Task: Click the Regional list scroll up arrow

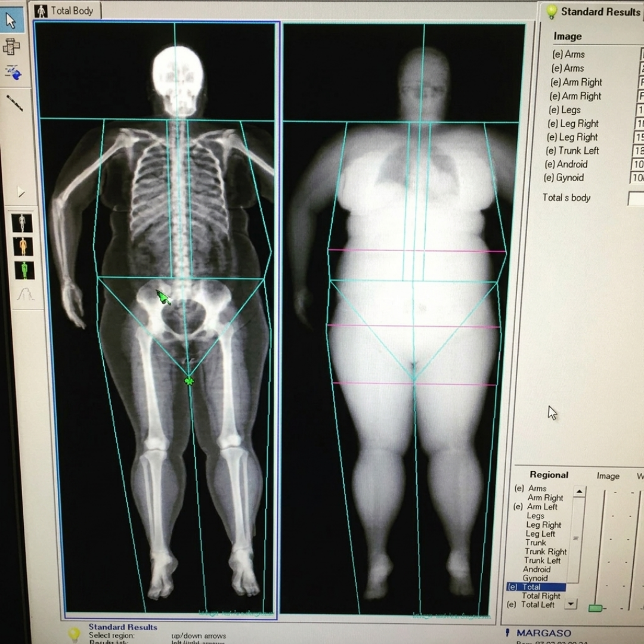Action: [x=580, y=491]
